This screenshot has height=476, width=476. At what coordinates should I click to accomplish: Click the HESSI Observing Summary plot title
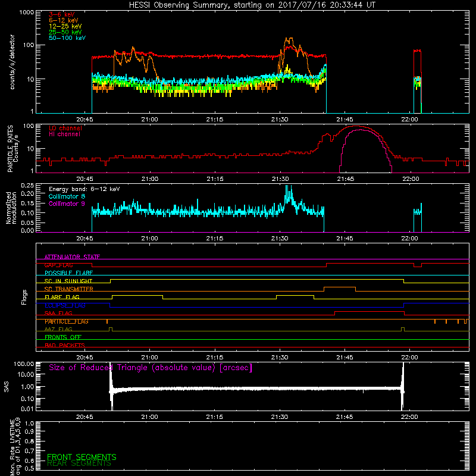(x=252, y=5)
